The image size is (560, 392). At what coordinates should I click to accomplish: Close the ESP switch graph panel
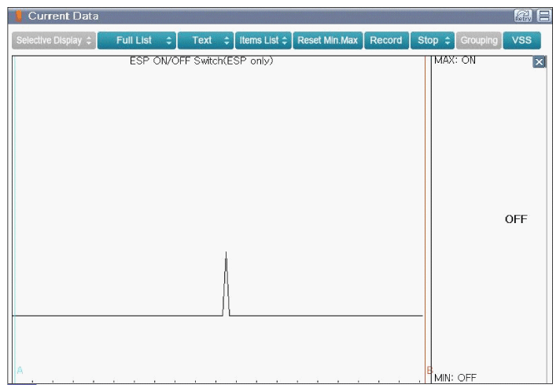tap(539, 62)
